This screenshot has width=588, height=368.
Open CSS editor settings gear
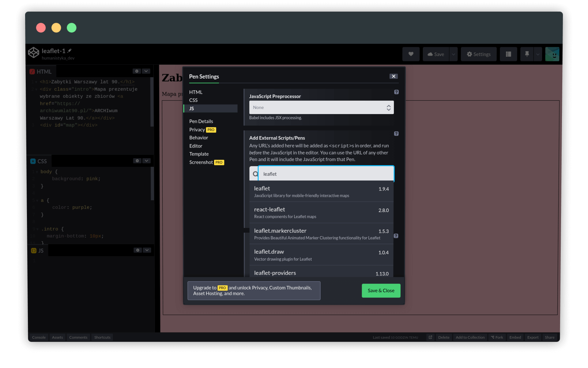point(137,161)
